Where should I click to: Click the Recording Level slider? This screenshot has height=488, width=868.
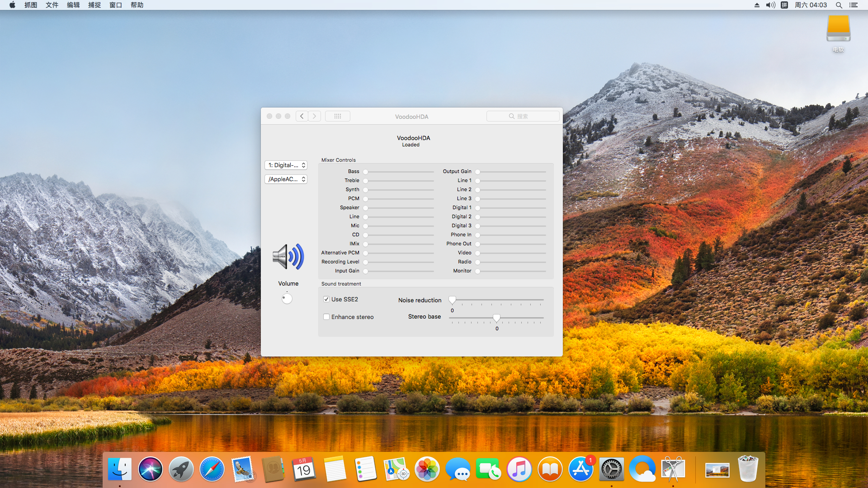coord(398,262)
